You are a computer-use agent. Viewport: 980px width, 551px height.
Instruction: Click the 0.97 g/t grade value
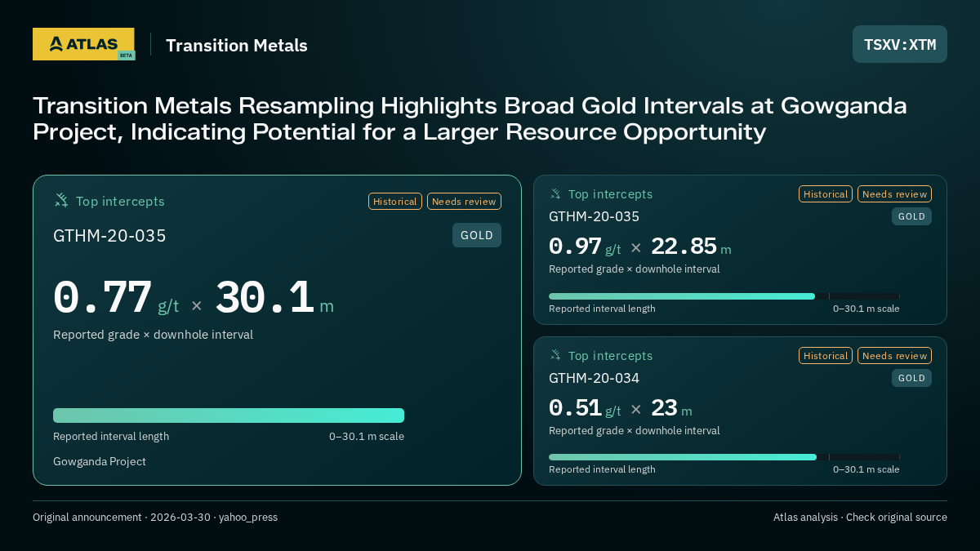[x=585, y=247]
